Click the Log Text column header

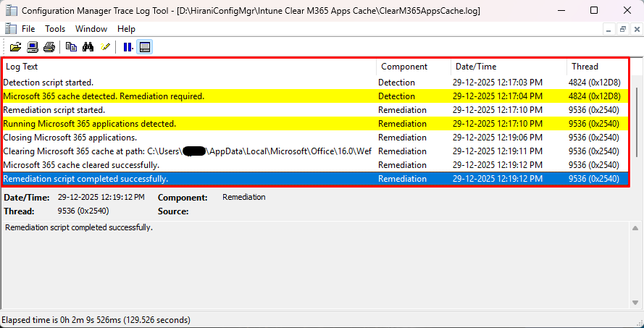click(x=188, y=67)
